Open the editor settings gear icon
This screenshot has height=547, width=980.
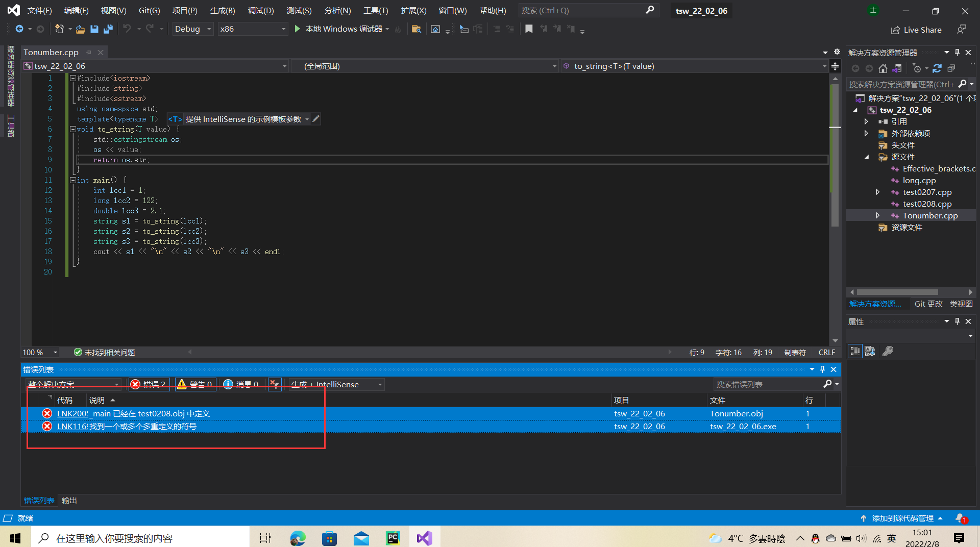pyautogui.click(x=837, y=52)
